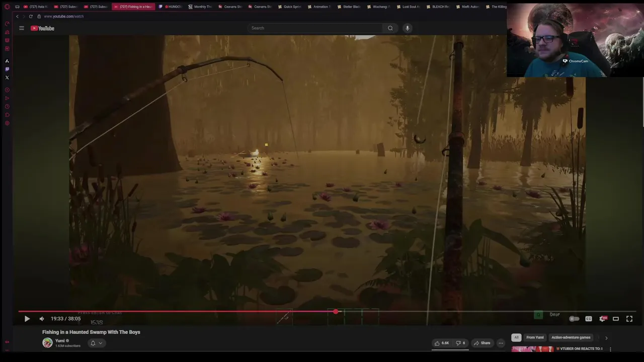
Task: Select the All filter chip
Action: (x=516, y=337)
